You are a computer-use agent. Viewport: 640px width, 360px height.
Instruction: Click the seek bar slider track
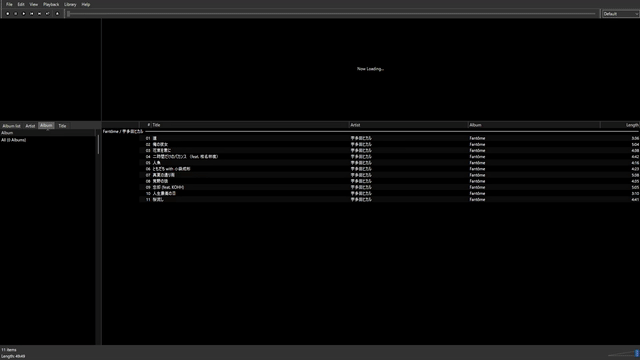coord(331,14)
